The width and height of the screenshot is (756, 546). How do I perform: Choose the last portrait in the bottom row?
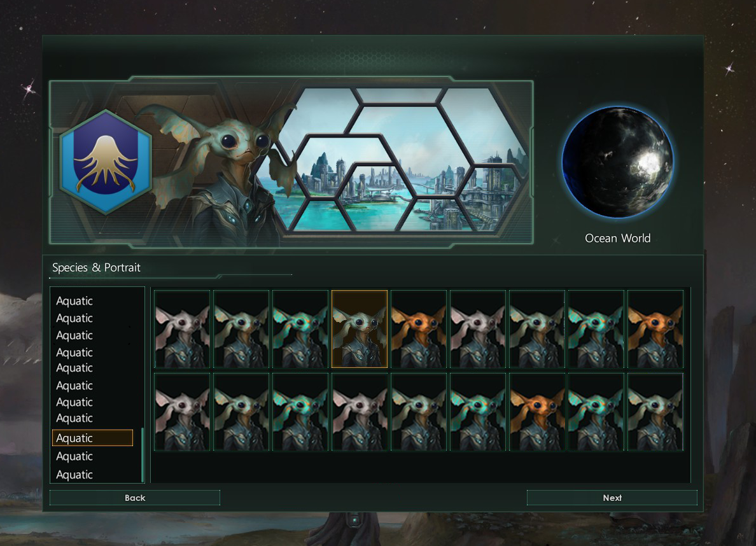click(655, 412)
